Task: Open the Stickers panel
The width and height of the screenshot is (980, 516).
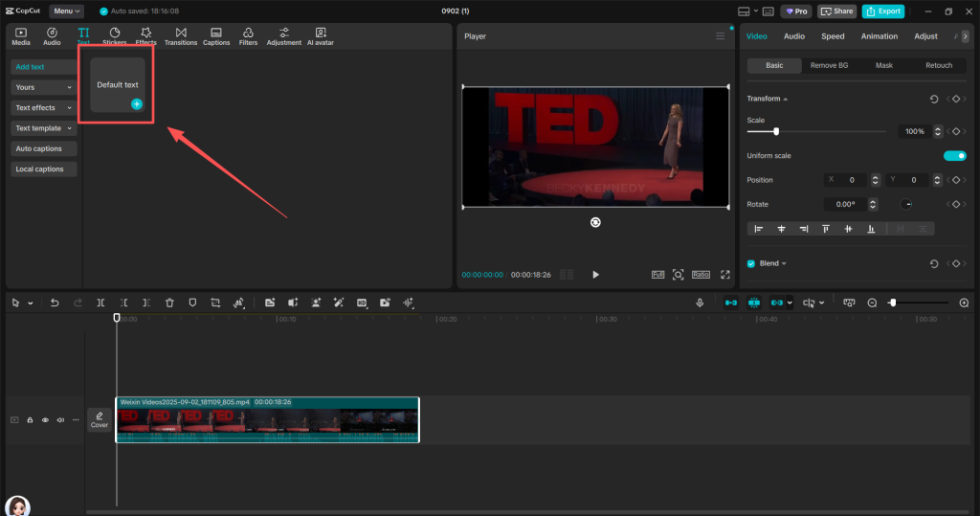Action: 115,36
